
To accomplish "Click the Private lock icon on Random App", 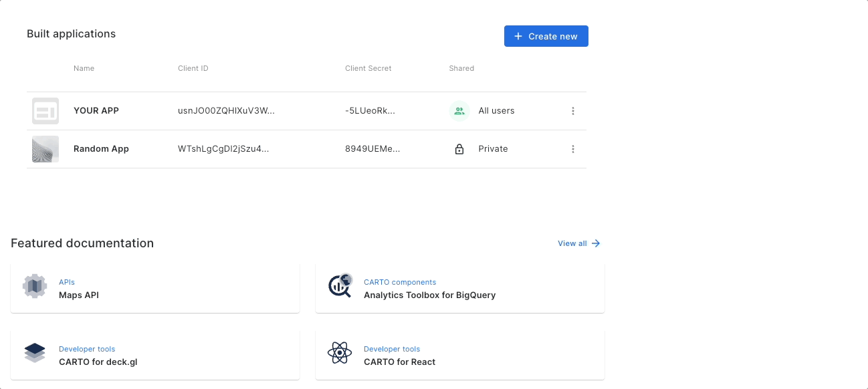I will pyautogui.click(x=459, y=148).
